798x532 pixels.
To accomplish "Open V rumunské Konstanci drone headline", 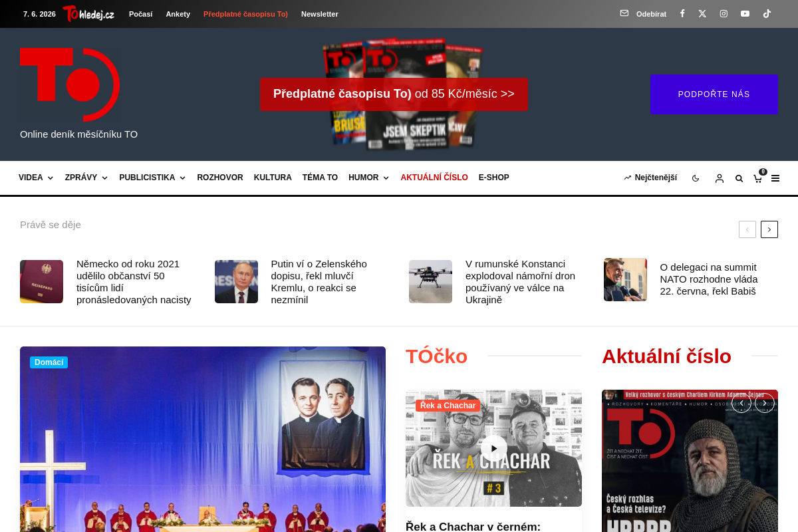I will (x=521, y=281).
